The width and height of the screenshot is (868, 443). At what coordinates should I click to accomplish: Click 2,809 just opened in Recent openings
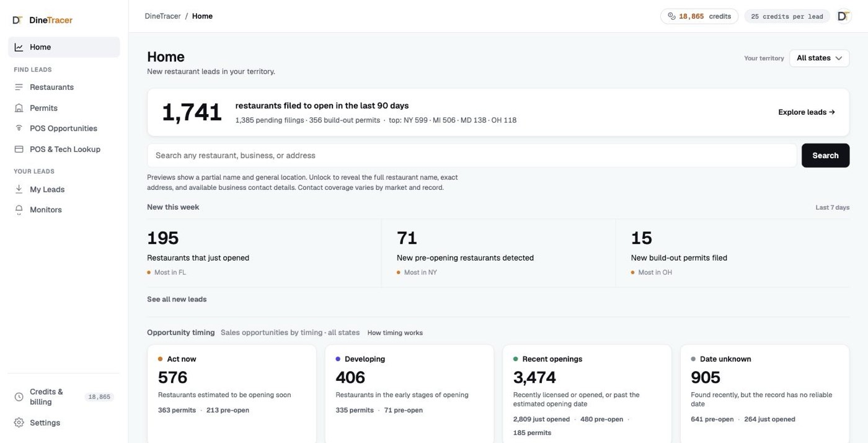(x=541, y=419)
